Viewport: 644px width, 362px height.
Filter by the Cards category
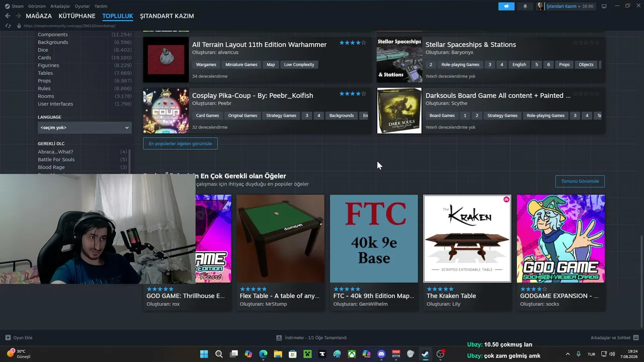pos(44,58)
